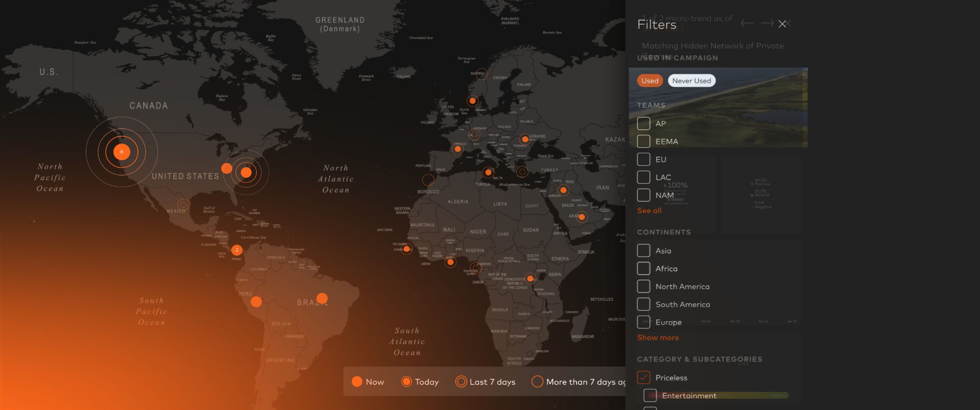Tick the North America continent checkbox
Viewport: 980px width, 410px height.
[x=643, y=287]
